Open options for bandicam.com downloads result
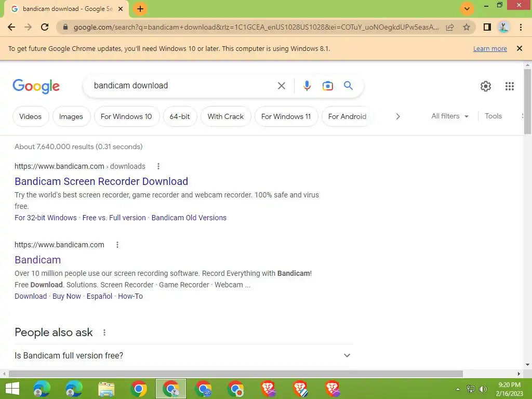Image resolution: width=532 pixels, height=399 pixels. point(158,166)
